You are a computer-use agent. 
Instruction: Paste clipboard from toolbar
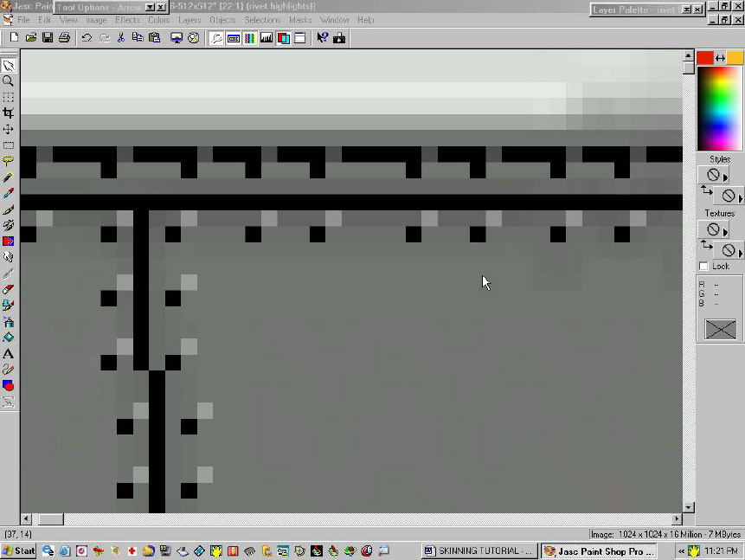click(x=154, y=37)
